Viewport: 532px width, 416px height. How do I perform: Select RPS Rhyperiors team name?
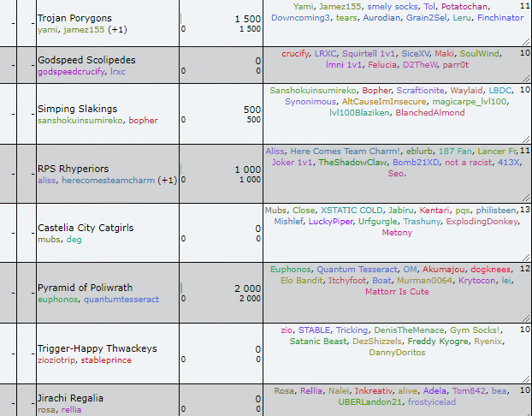(74, 169)
